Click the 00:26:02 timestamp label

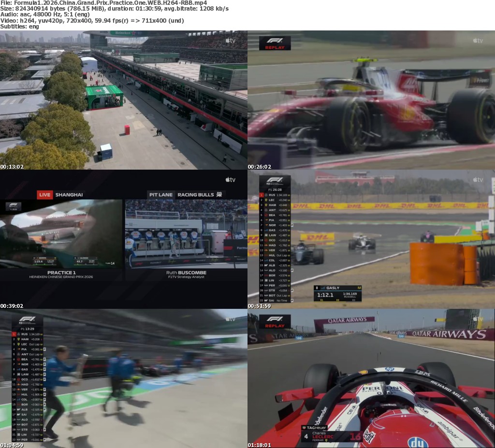point(260,167)
